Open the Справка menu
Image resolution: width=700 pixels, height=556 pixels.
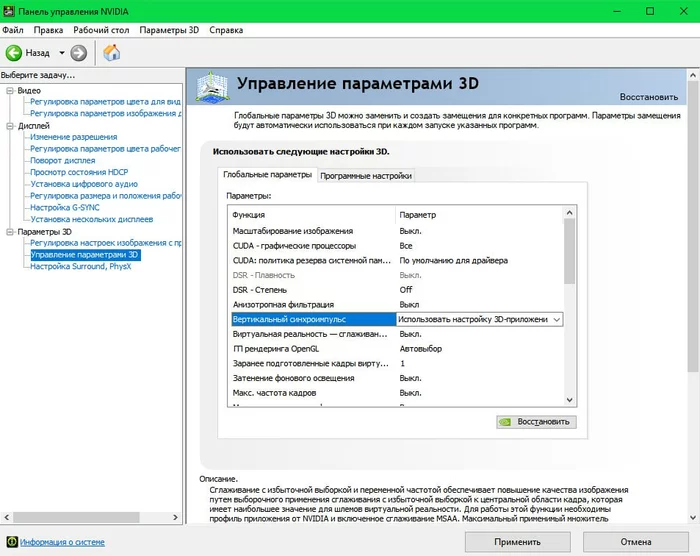tap(226, 30)
